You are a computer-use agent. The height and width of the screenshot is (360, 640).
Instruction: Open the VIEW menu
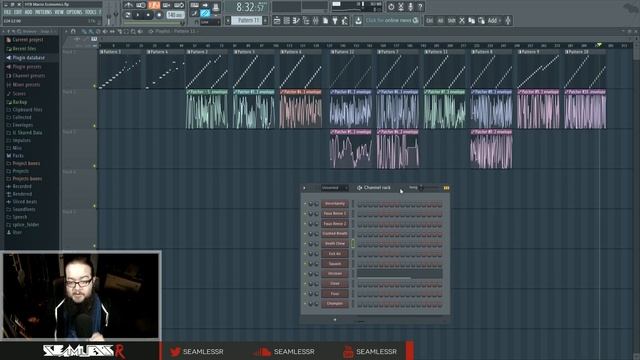[59, 13]
